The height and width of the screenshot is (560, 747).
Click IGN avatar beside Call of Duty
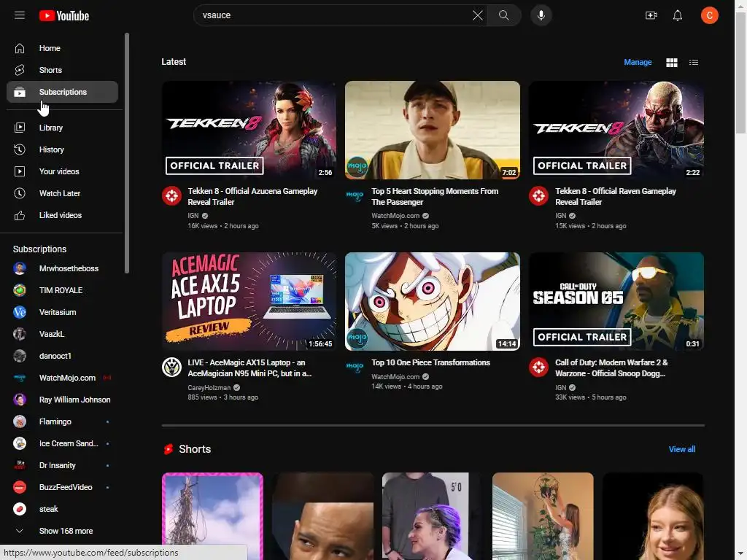539,367
